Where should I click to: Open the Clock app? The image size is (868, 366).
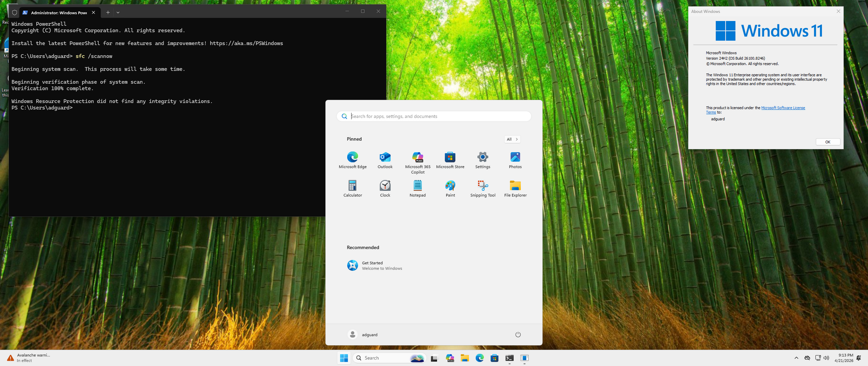(385, 186)
